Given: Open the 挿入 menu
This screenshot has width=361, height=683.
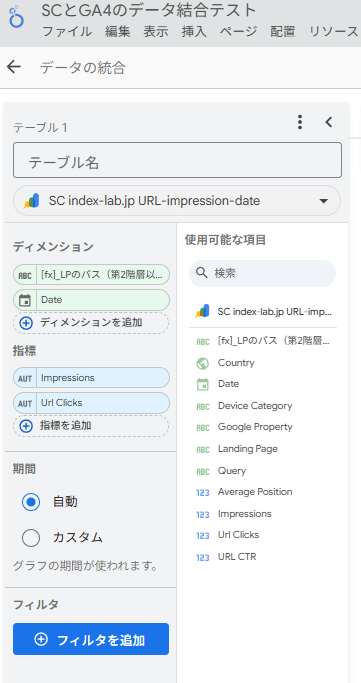Looking at the screenshot, I should coord(194,32).
